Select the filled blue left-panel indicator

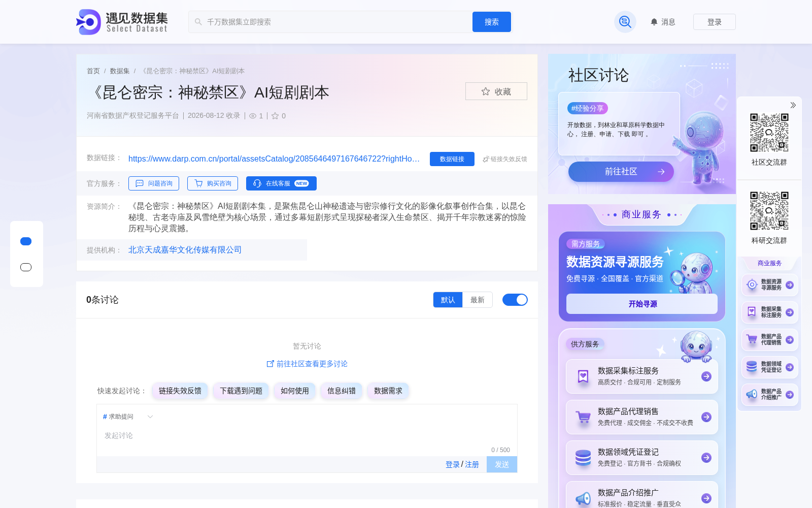tap(26, 241)
